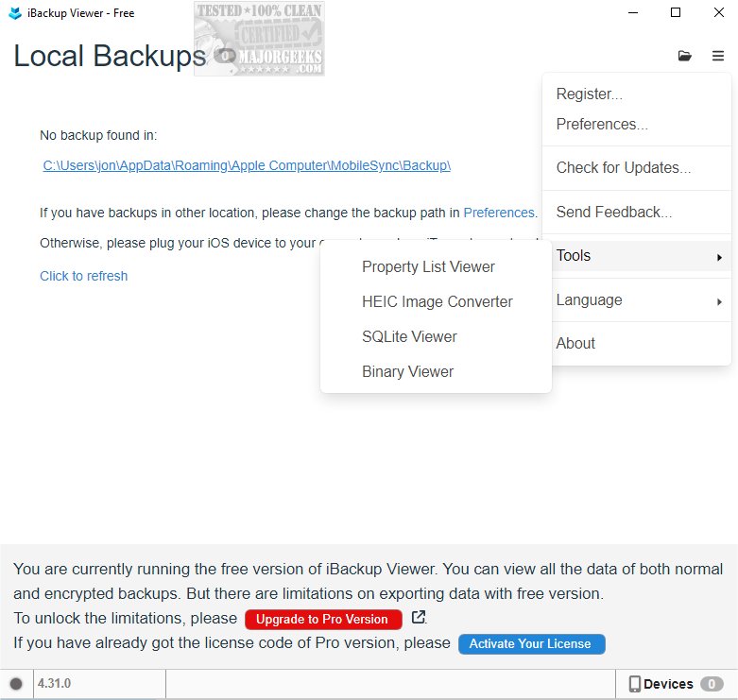Click the version number 4.31.0
This screenshot has height=700, width=738.
[x=54, y=683]
